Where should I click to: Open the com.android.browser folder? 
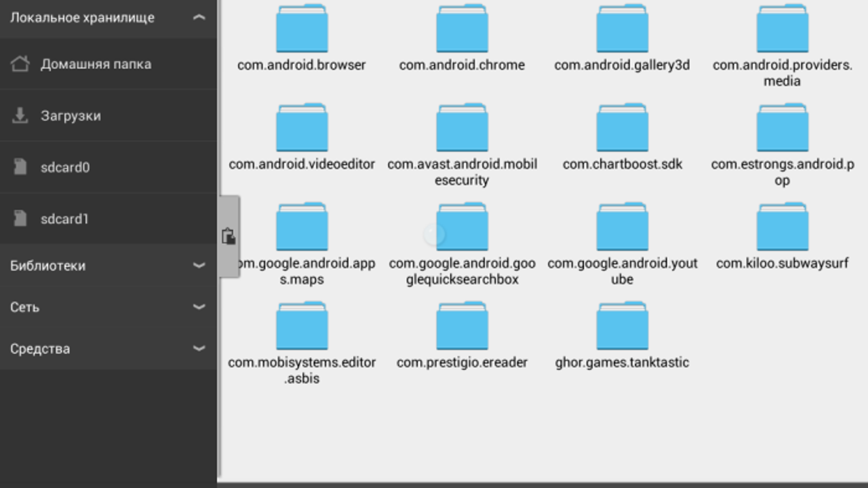tap(302, 30)
